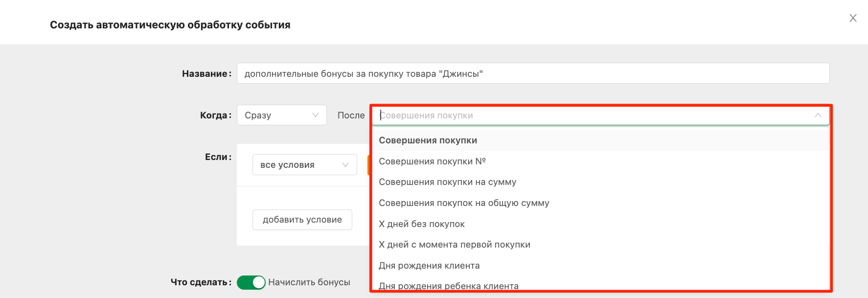868x298 pixels.
Task: Click the 'Если:' field label
Action: tap(218, 157)
